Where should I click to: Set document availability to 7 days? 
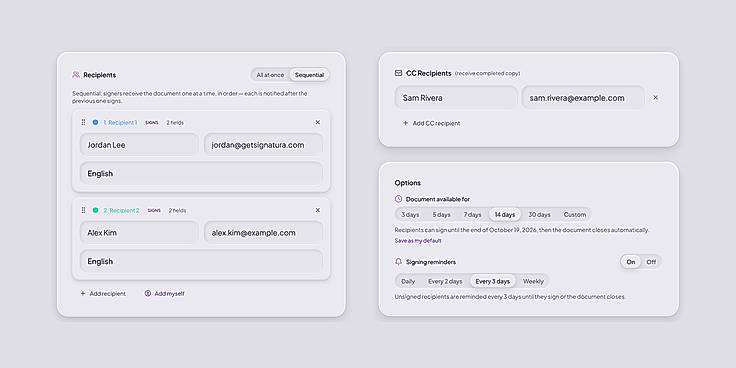tap(472, 215)
